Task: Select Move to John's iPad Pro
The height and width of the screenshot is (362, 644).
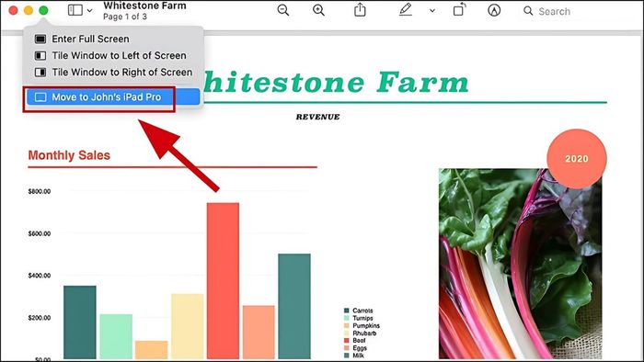Action: [x=113, y=97]
